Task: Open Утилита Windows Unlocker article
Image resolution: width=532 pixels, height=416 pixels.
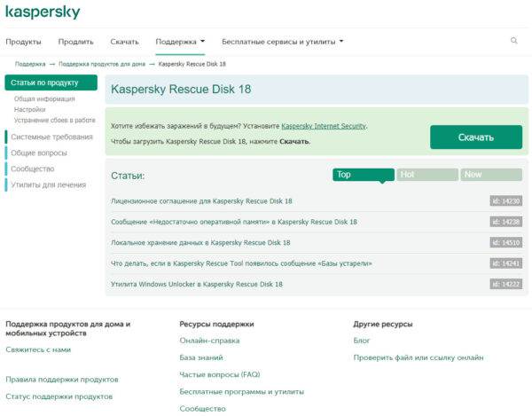Action: tap(197, 284)
